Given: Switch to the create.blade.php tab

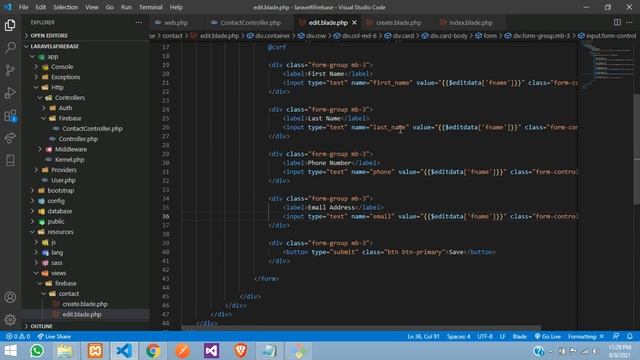Looking at the screenshot, I should [x=398, y=22].
